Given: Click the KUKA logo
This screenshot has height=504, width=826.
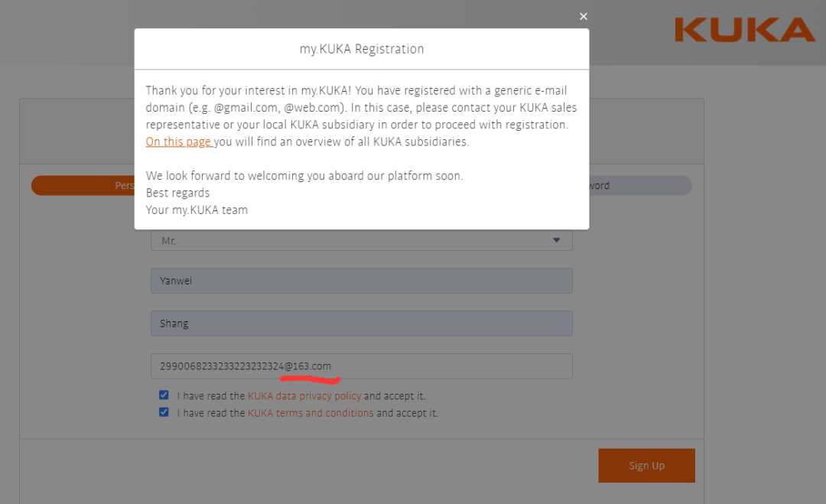Looking at the screenshot, I should (744, 30).
